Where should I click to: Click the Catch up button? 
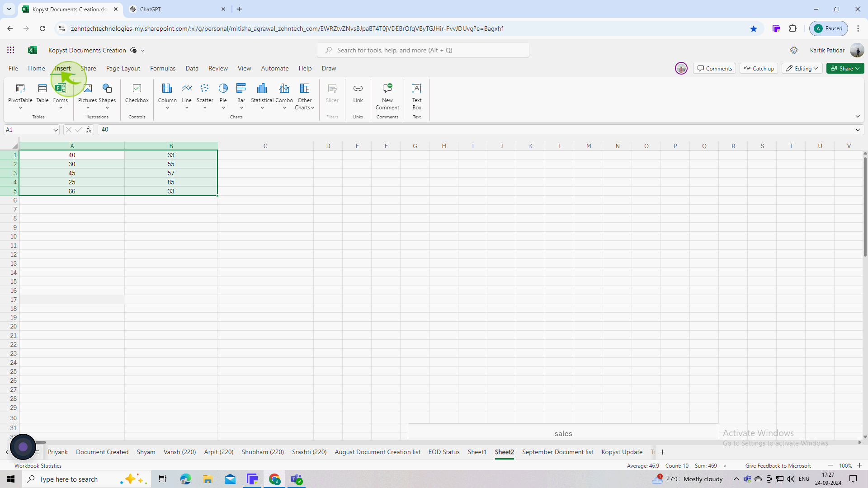tap(759, 68)
